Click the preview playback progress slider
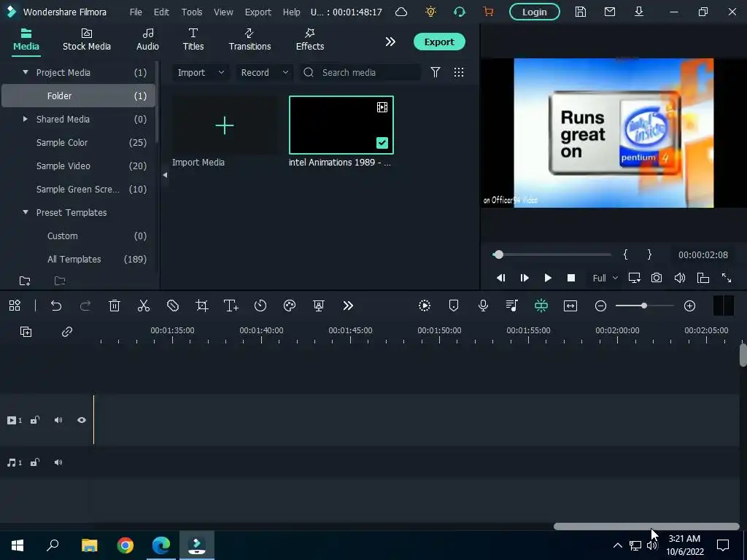 pos(551,254)
